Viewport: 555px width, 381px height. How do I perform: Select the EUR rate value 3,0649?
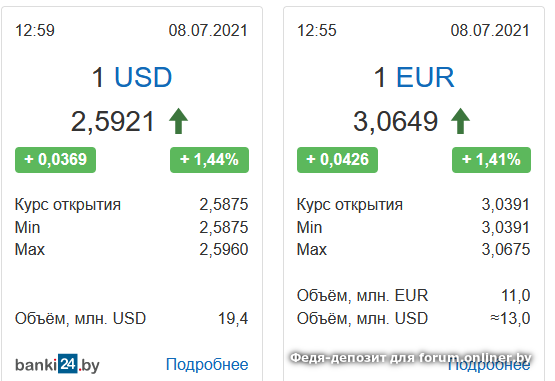coord(395,121)
